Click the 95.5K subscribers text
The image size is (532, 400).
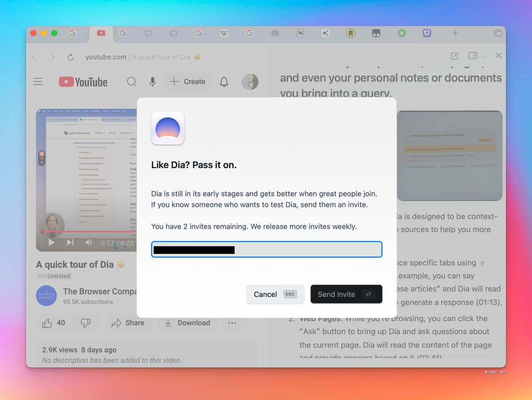point(88,302)
